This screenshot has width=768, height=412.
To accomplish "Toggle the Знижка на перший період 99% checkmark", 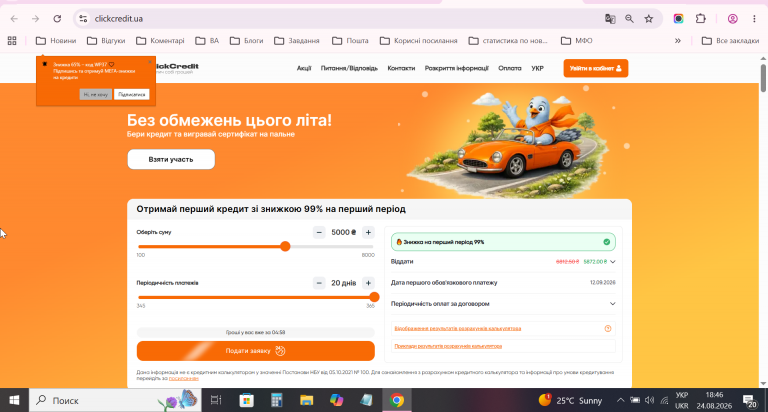I will coord(606,242).
